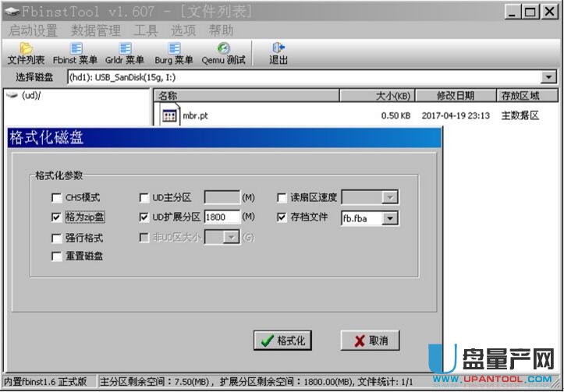
Task: Open the 启动设置 menu
Action: pos(33,30)
